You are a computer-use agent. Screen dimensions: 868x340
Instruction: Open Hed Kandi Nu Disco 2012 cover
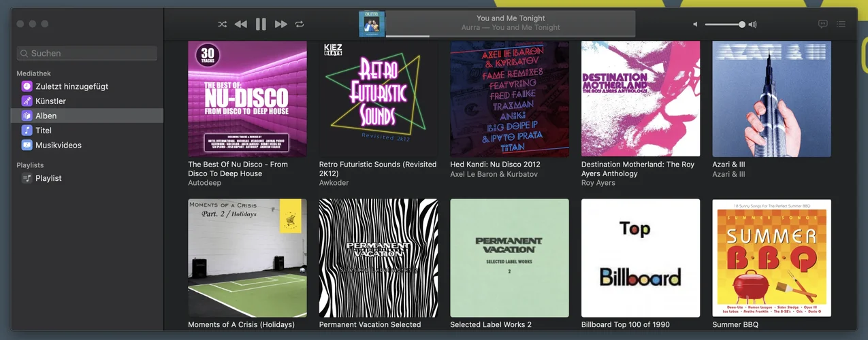509,99
